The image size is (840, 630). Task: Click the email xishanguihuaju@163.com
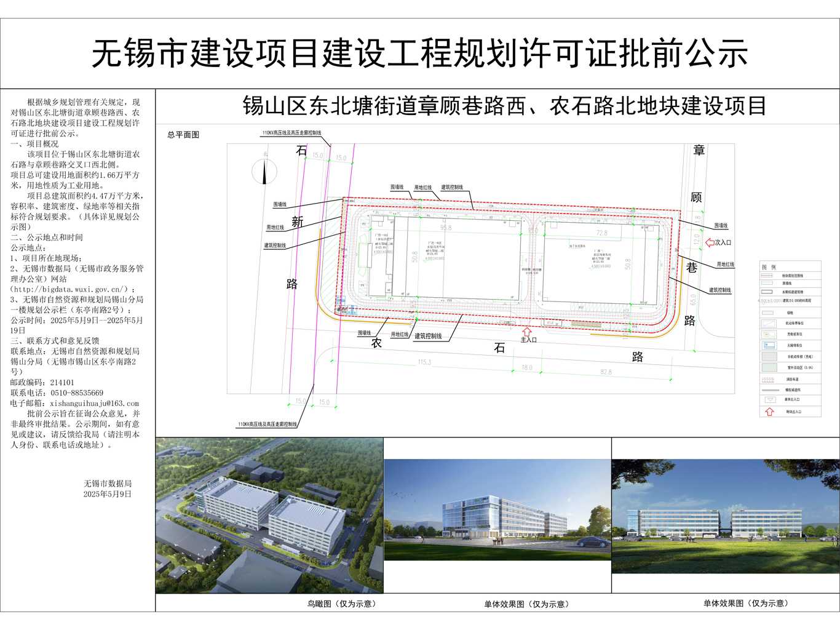click(95, 404)
